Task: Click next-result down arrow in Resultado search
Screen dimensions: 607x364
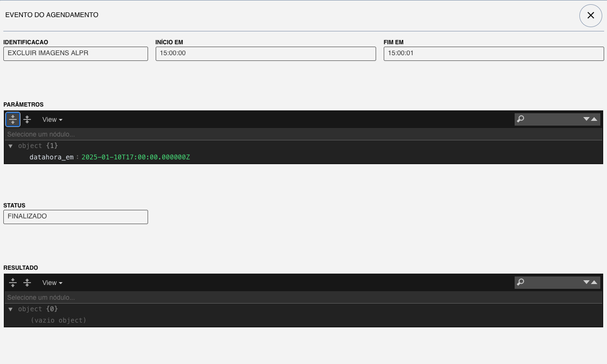Action: [x=587, y=283]
